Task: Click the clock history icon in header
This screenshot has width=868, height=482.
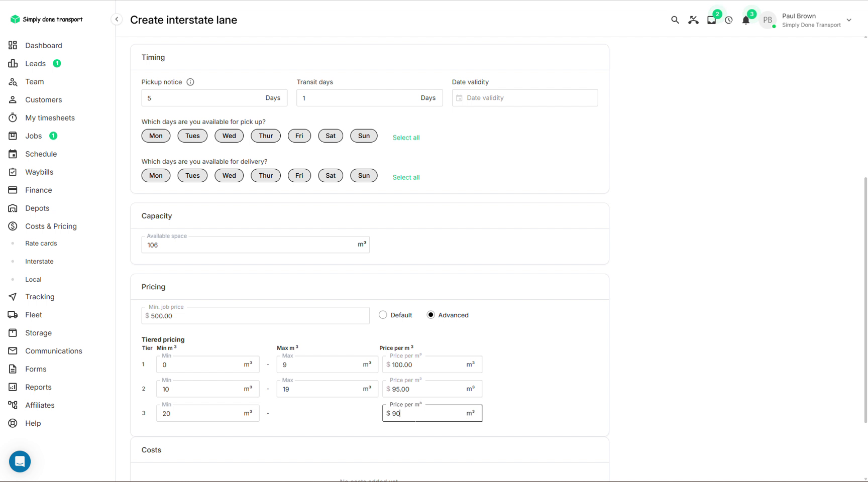Action: tap(729, 21)
